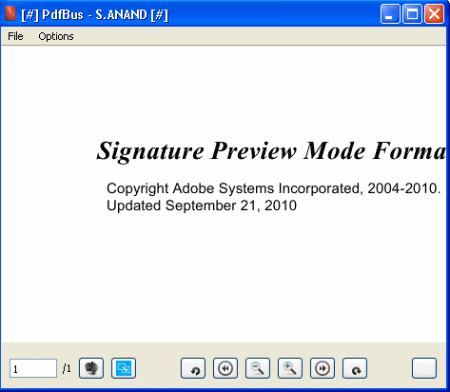Open the File menu

point(15,36)
